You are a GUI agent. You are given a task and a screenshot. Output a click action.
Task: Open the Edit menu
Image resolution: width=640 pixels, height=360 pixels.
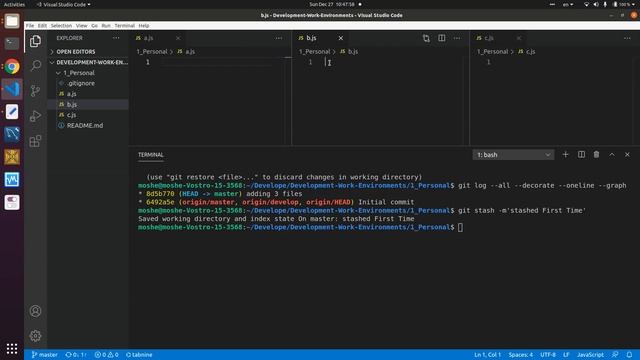coord(42,25)
